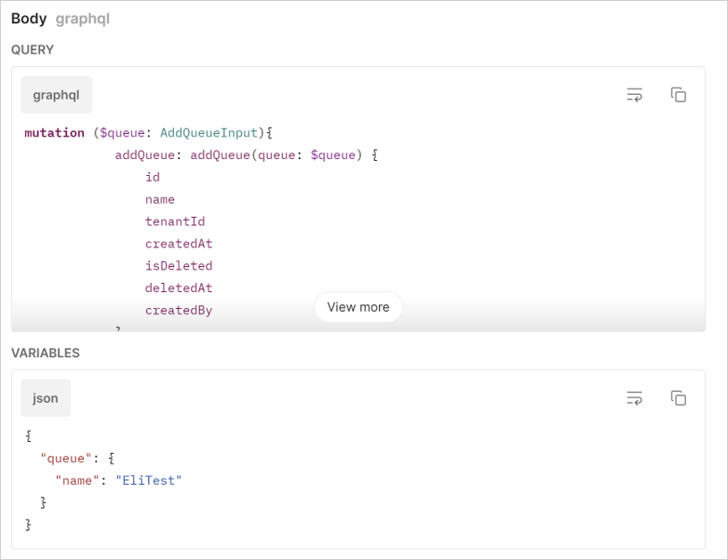Click AddQueueInput type in query
Image resolution: width=728 pixels, height=560 pixels.
209,133
